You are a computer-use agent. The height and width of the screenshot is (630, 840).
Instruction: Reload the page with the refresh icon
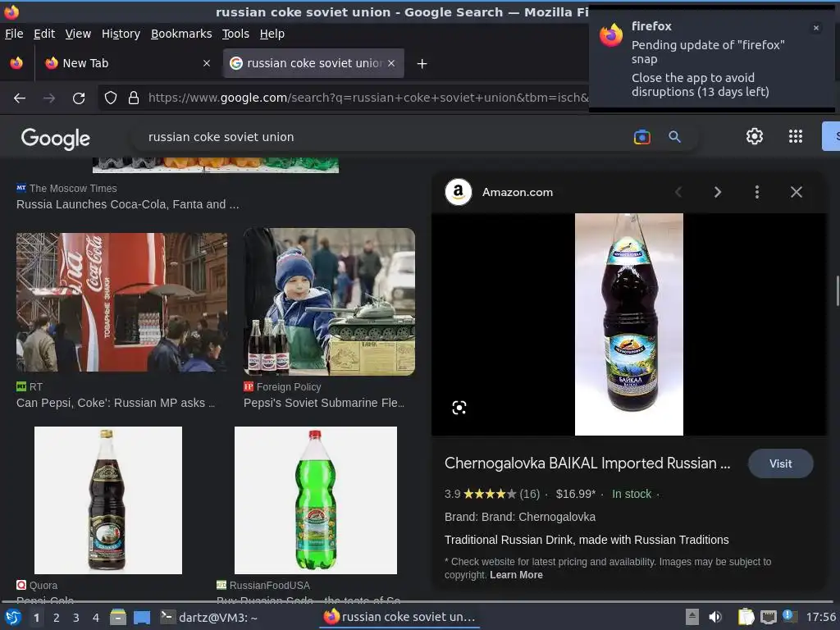pos(79,98)
